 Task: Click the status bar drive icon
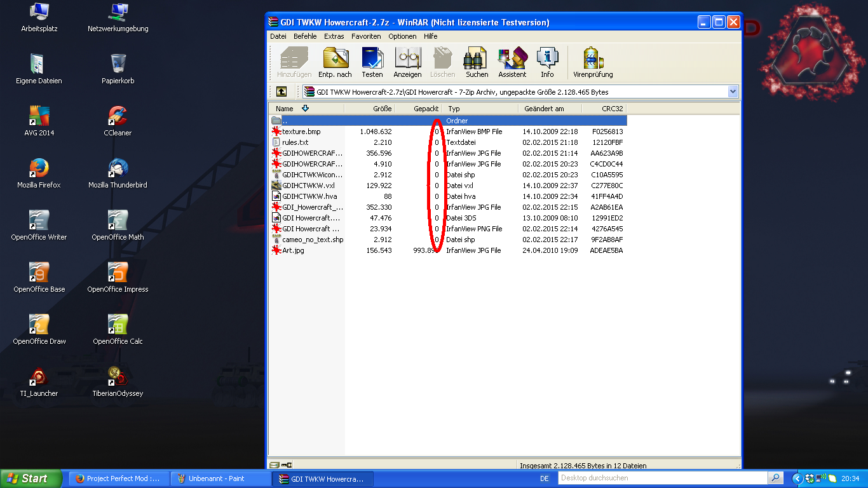(274, 465)
